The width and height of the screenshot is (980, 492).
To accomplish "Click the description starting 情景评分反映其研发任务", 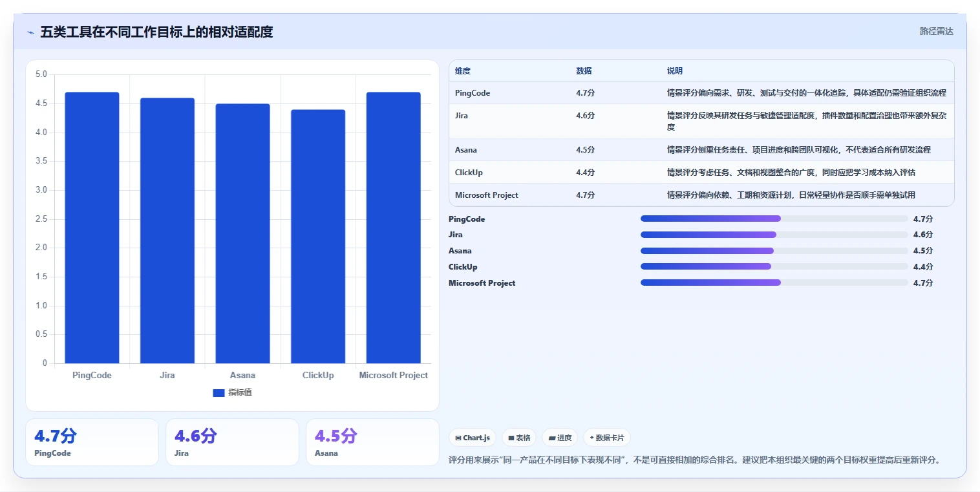I will pyautogui.click(x=807, y=122).
